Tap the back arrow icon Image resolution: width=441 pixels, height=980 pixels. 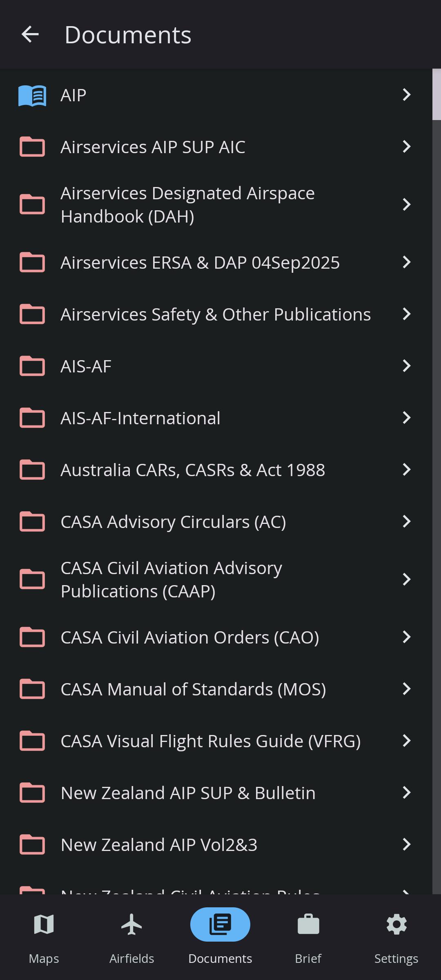click(30, 34)
